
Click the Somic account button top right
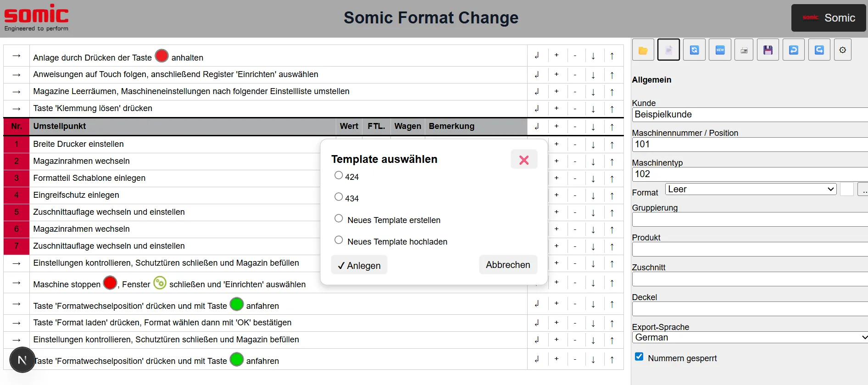click(829, 18)
